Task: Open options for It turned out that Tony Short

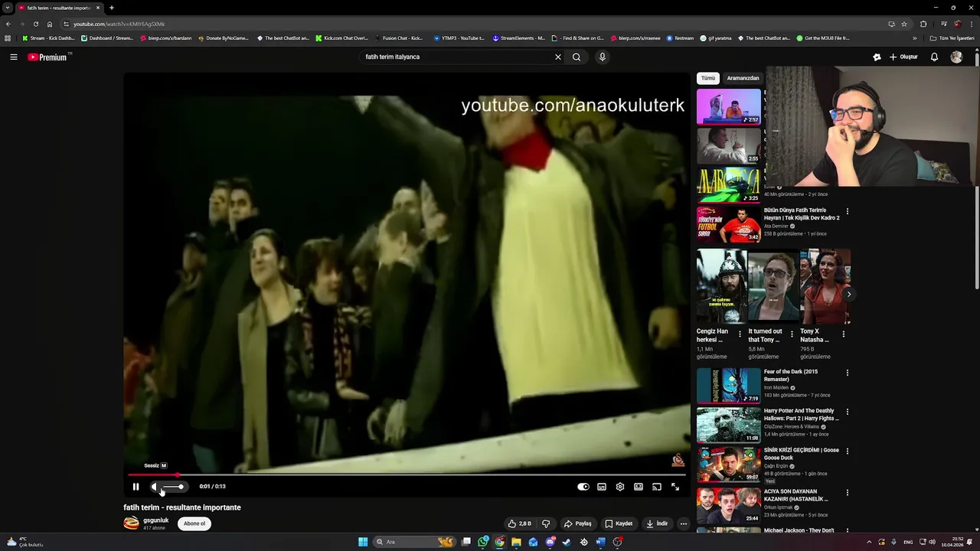Action: pyautogui.click(x=792, y=334)
